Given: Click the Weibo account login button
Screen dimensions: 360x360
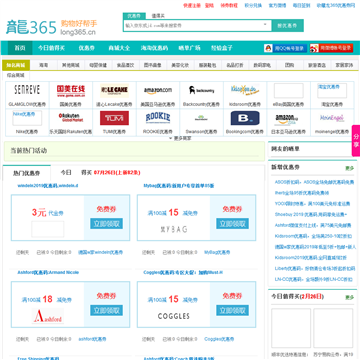Looking at the screenshot, I should (331, 48).
